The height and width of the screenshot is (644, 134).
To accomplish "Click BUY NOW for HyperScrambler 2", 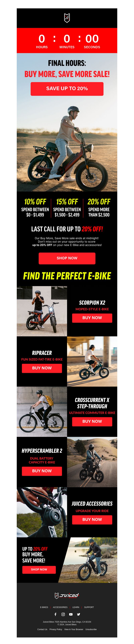I will [42, 471].
